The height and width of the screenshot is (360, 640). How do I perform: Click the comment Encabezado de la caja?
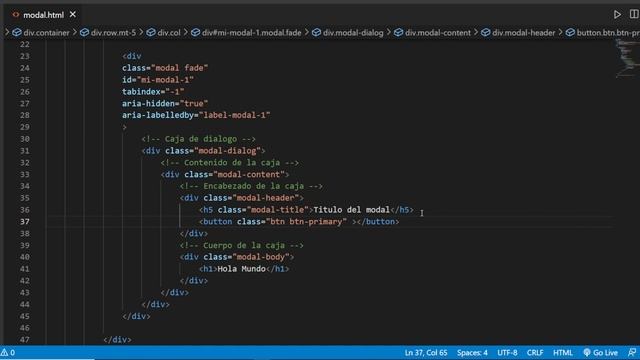click(251, 187)
